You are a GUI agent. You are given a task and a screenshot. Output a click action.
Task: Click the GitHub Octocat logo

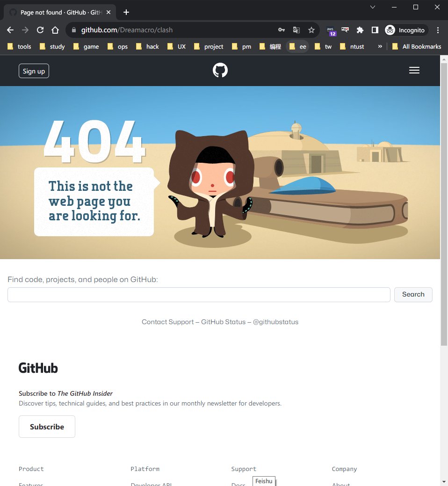(x=220, y=70)
